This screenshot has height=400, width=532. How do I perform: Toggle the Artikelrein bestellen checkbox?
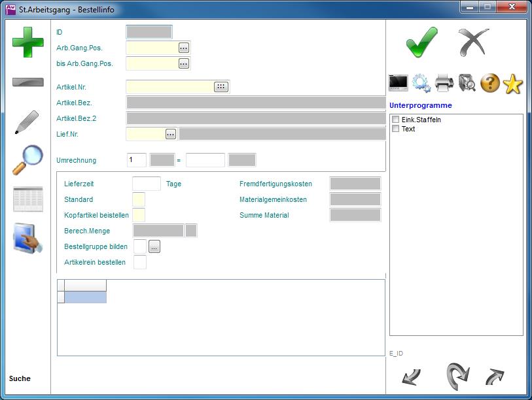[139, 262]
